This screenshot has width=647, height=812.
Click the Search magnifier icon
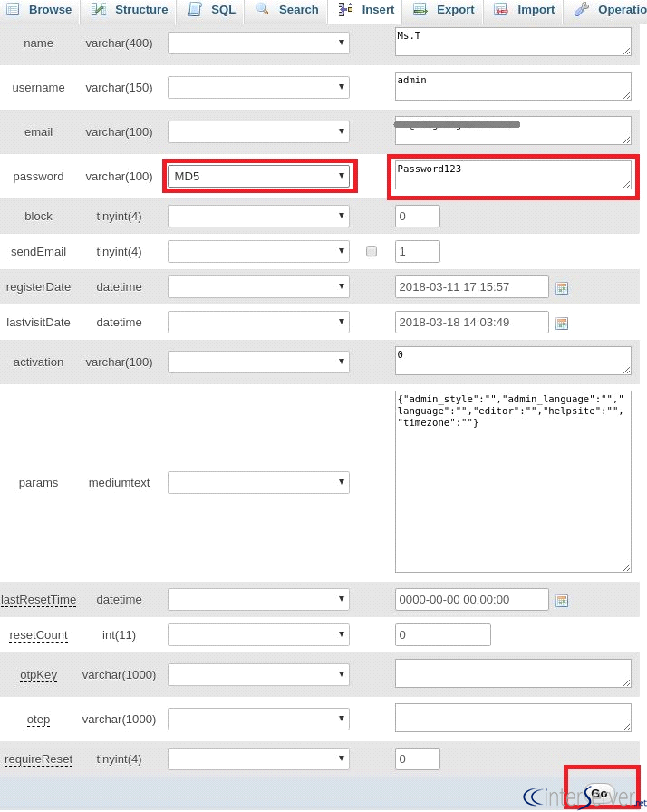[263, 9]
